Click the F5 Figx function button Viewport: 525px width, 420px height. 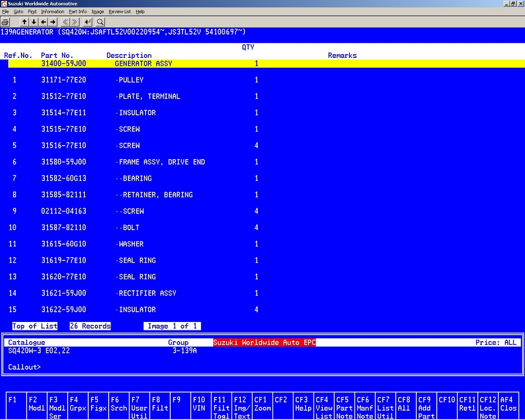(98, 406)
